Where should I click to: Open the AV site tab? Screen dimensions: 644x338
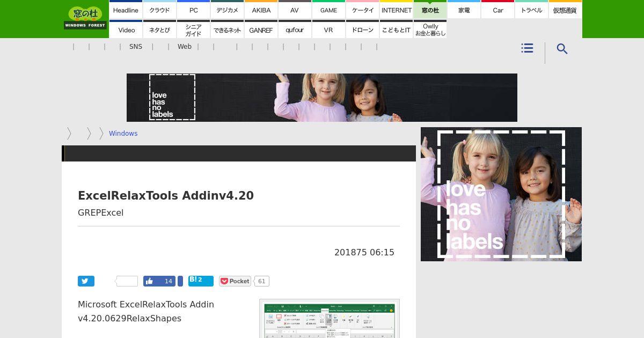295,10
